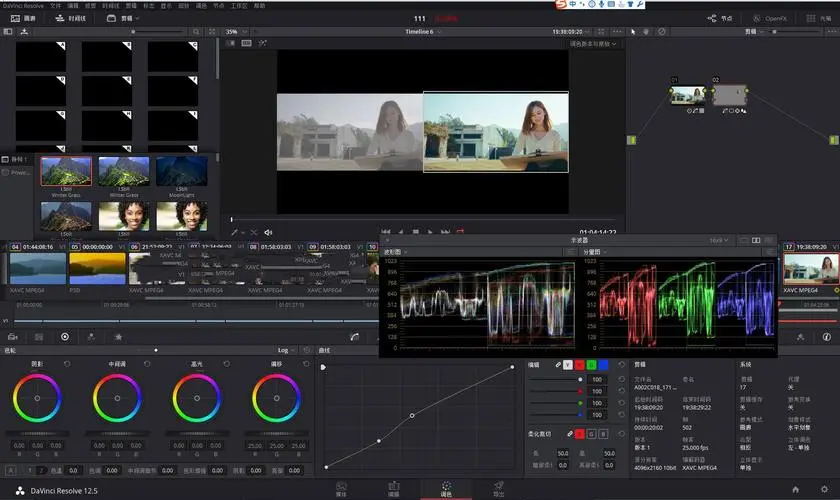Click the viewer stop button
The width and height of the screenshot is (840, 500).
tap(416, 232)
